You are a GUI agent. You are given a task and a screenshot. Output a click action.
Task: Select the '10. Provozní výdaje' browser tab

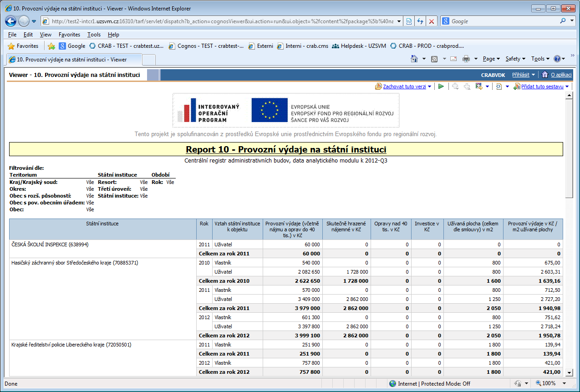73,59
